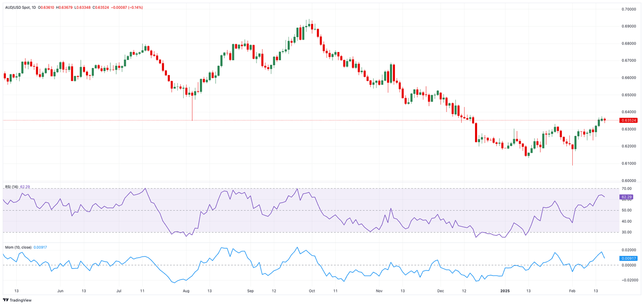Select the long-wick red candle in early August
This screenshot has height=305, width=644.
pyautogui.click(x=192, y=106)
